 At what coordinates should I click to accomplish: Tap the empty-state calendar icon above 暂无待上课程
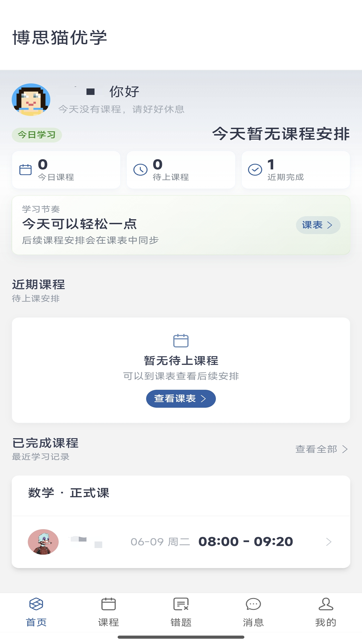point(181,340)
